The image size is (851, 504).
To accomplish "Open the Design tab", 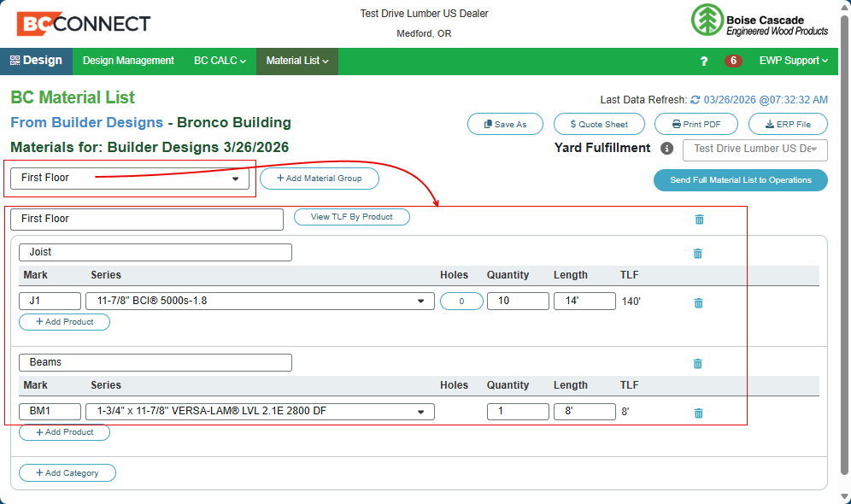I will pyautogui.click(x=37, y=61).
